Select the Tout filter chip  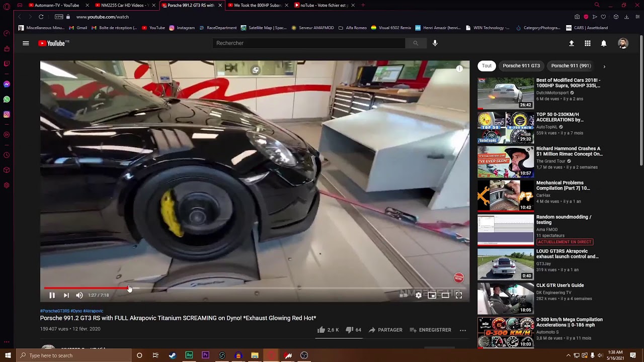pyautogui.click(x=487, y=66)
